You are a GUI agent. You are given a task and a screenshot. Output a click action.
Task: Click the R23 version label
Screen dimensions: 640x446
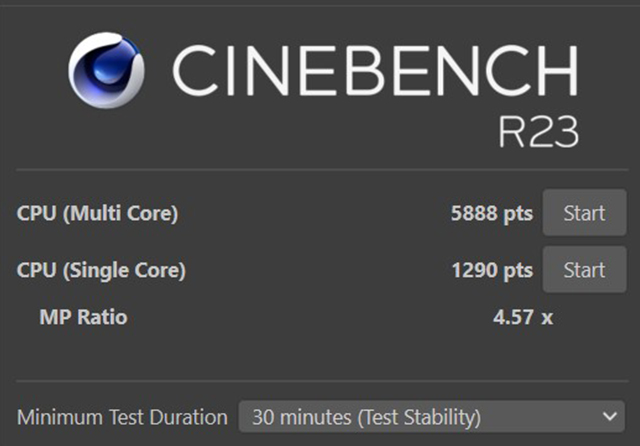pos(539,132)
